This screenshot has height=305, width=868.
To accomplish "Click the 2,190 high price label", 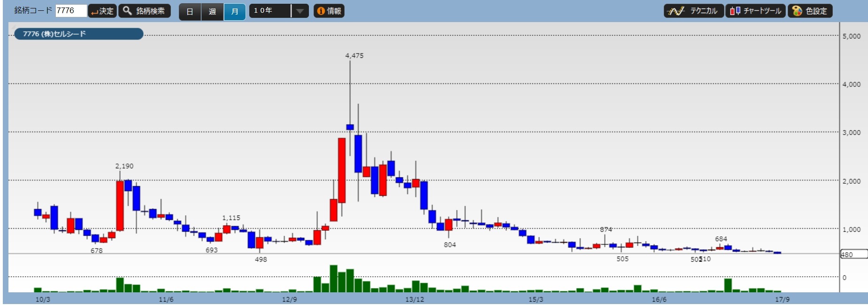I will pyautogui.click(x=124, y=166).
